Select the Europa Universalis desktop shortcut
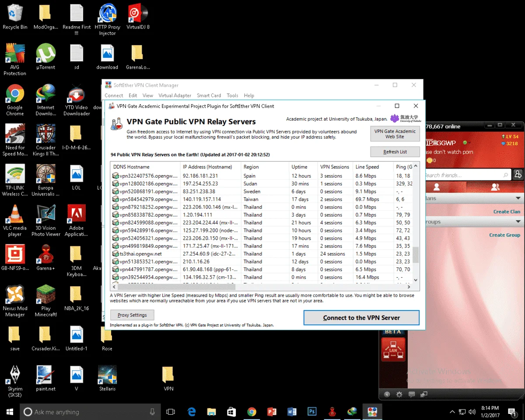 coord(46,180)
